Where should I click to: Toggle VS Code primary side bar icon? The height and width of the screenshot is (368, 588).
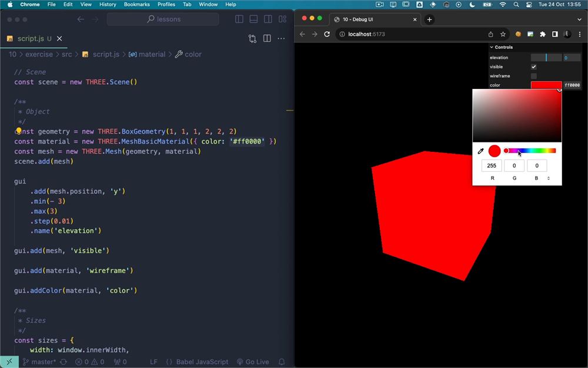[239, 19]
